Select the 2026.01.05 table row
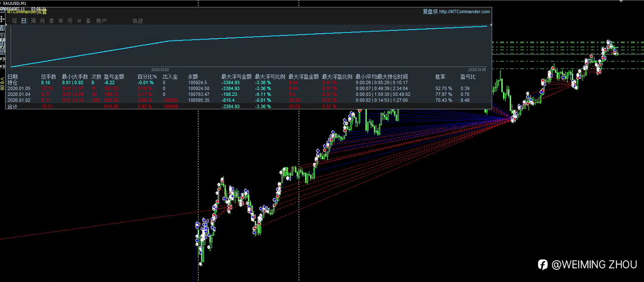This screenshot has height=282, width=644. [x=250, y=88]
